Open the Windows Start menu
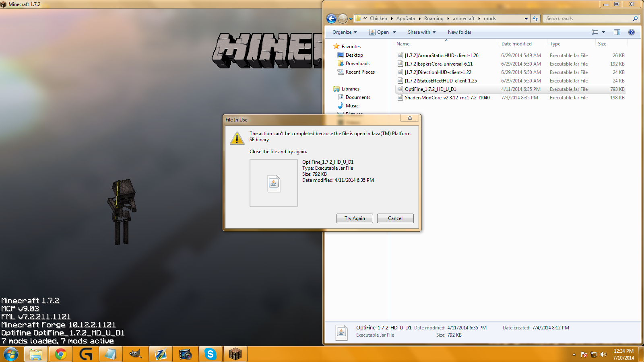The width and height of the screenshot is (644, 362). coord(11,354)
